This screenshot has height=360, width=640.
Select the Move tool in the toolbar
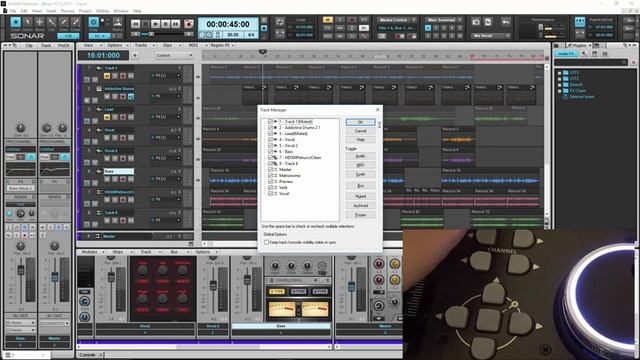tap(40, 22)
